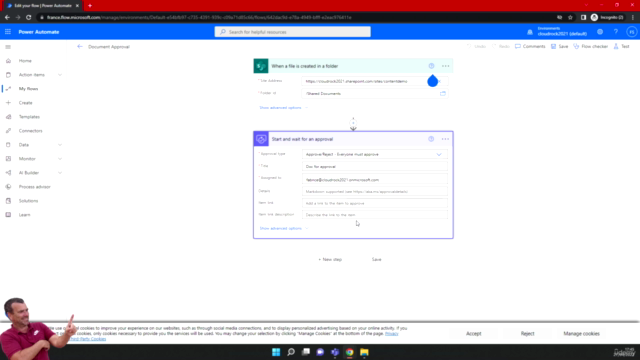Click the Details markdown field

click(x=375, y=191)
